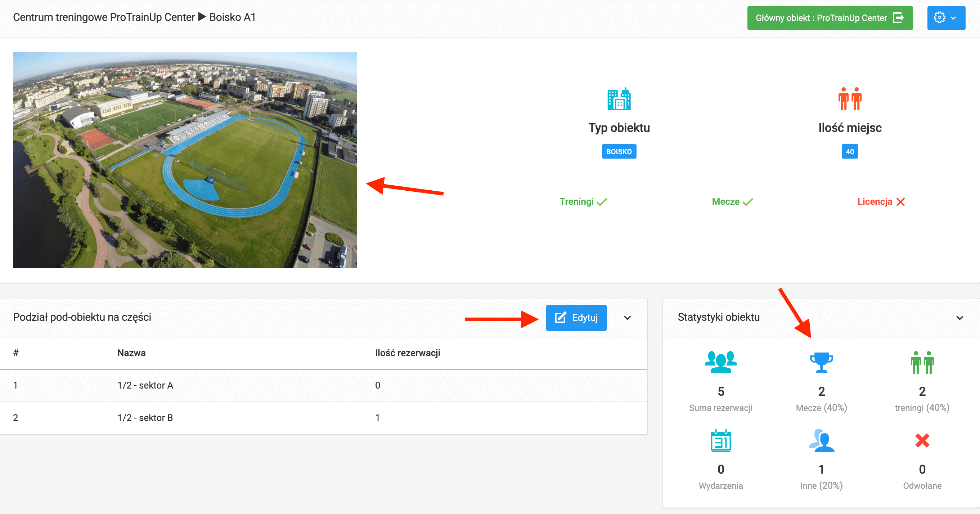Click the calendar icon above Wydarzenia
Viewport: 980px width, 514px height.
pyautogui.click(x=720, y=440)
